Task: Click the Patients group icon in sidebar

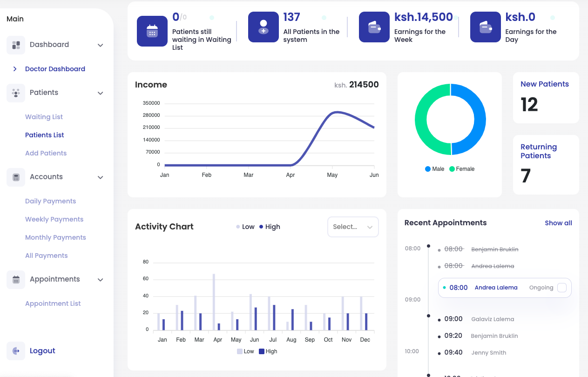Action: click(16, 93)
